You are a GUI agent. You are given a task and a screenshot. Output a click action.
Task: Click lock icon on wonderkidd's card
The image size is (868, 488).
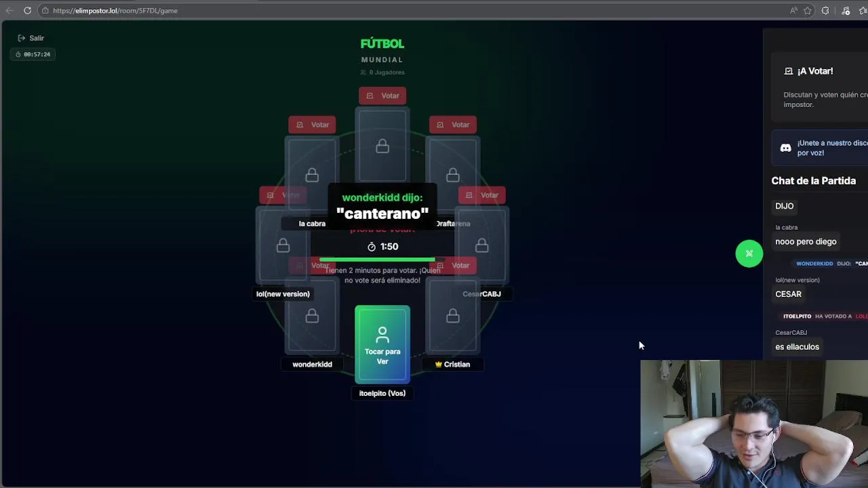tap(312, 316)
